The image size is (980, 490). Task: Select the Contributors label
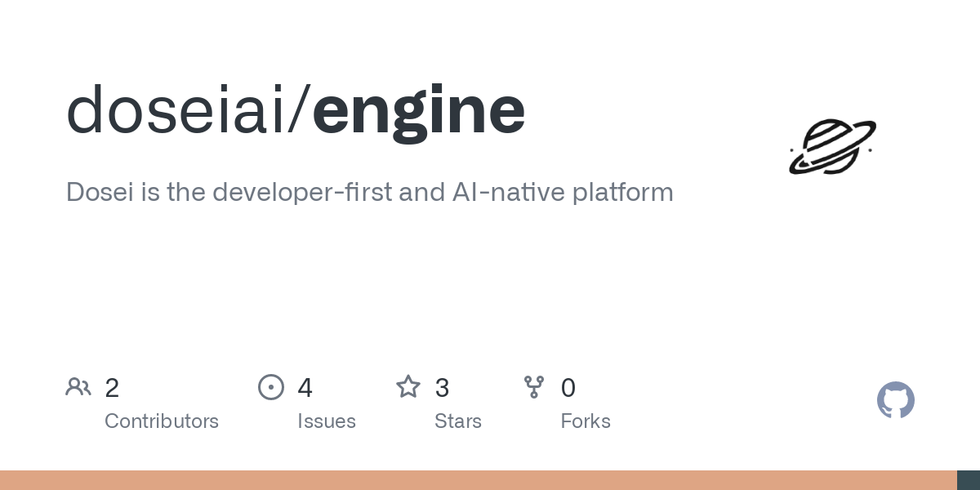162,421
